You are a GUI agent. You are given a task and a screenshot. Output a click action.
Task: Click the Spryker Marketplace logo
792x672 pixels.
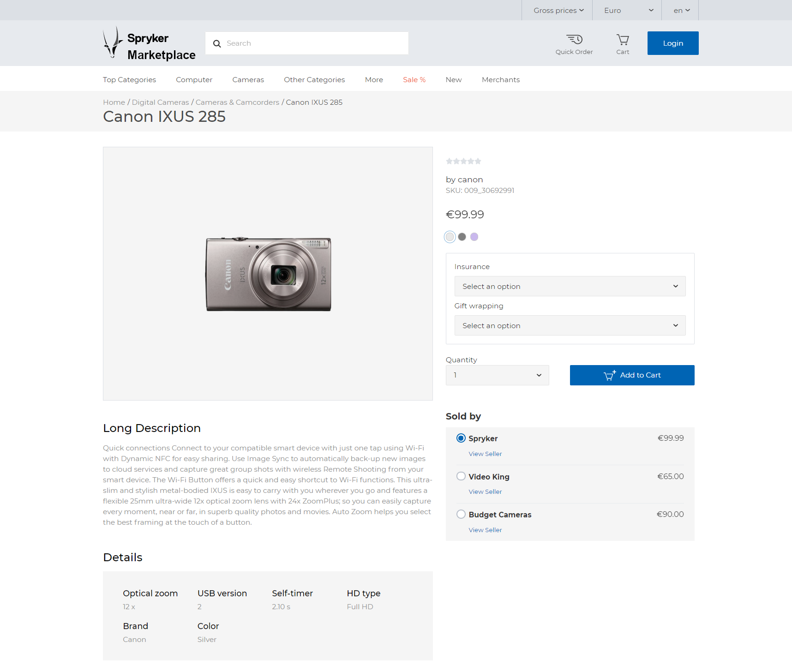tap(149, 43)
